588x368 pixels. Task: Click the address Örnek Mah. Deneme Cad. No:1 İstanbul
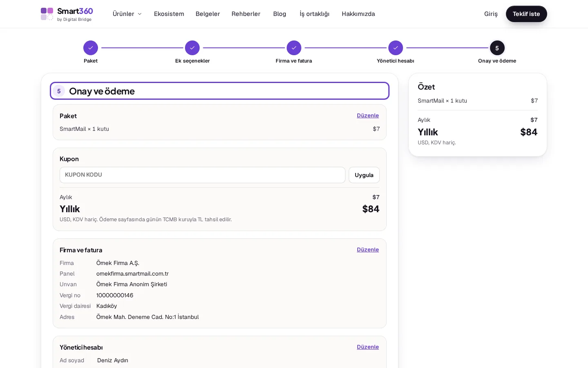click(x=147, y=317)
